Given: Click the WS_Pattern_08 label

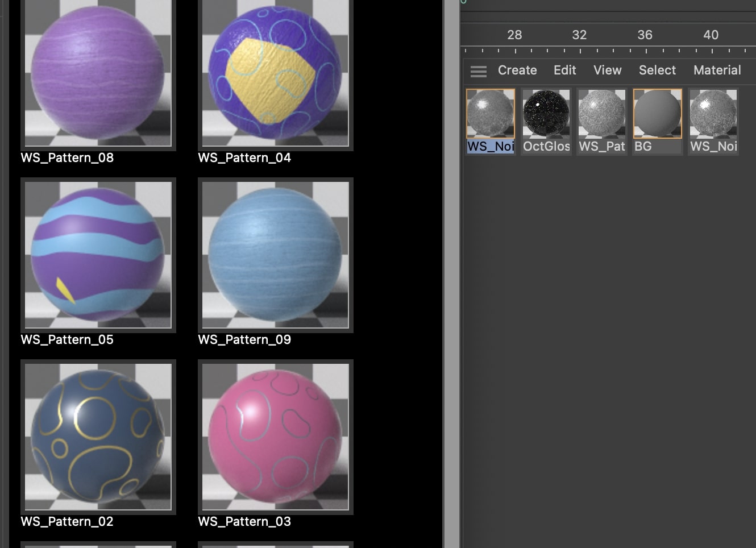Looking at the screenshot, I should click(67, 157).
